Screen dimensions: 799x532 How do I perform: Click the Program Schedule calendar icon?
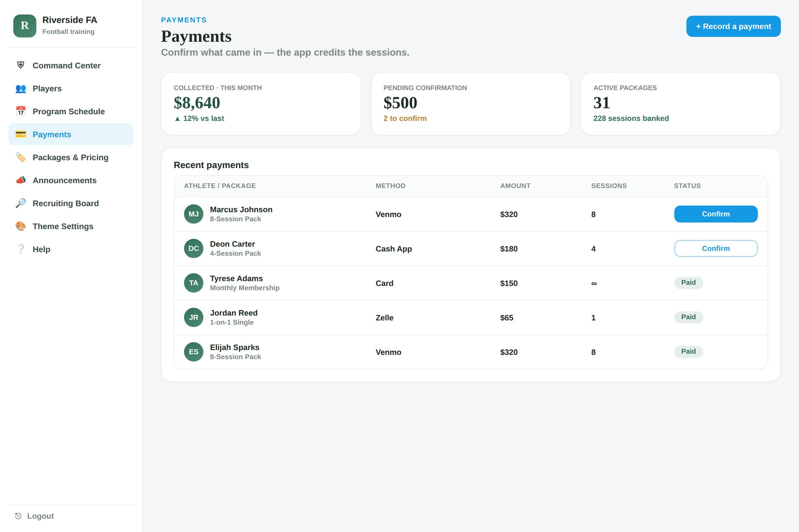point(20,111)
